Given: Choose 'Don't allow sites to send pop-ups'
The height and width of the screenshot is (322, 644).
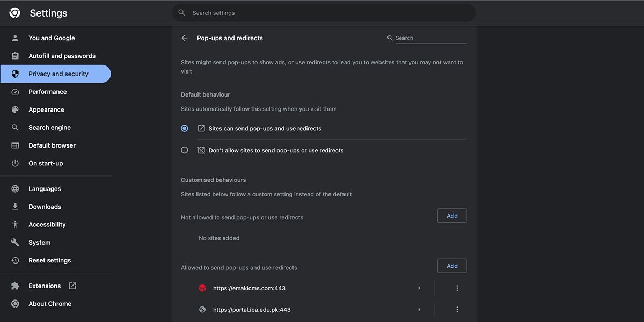Looking at the screenshot, I should pyautogui.click(x=184, y=150).
